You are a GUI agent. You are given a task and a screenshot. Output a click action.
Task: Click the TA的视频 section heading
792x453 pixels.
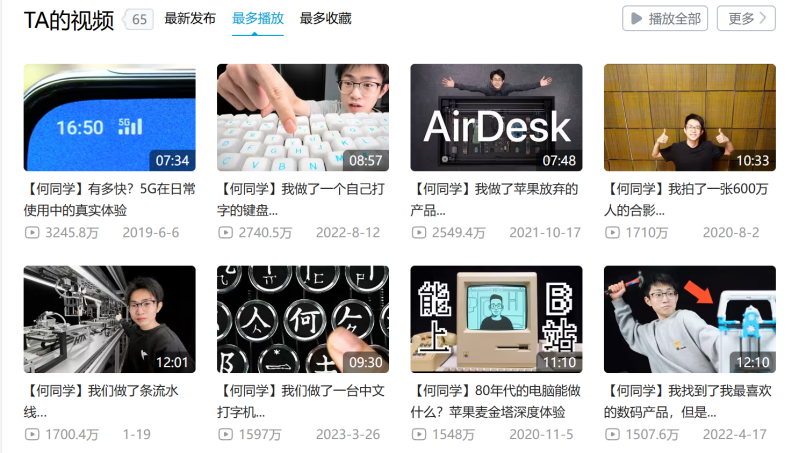click(69, 20)
